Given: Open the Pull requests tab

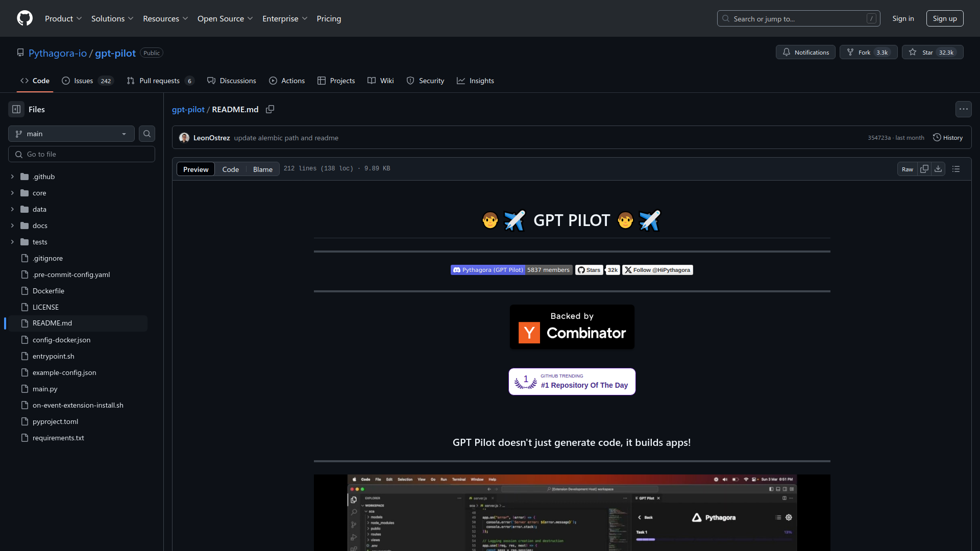Looking at the screenshot, I should (160, 81).
